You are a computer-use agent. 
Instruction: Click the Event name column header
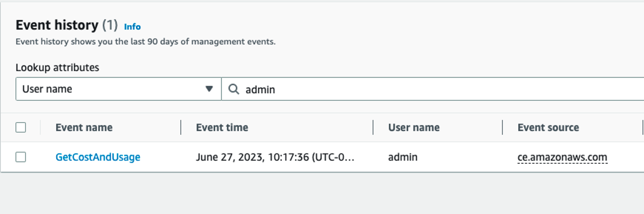(x=84, y=128)
